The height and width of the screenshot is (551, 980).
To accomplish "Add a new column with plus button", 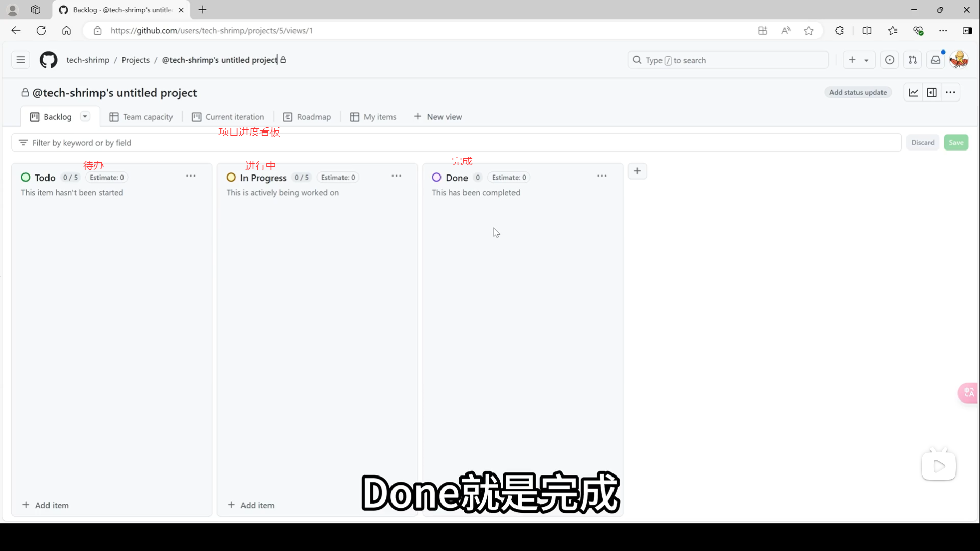I will coord(637,171).
